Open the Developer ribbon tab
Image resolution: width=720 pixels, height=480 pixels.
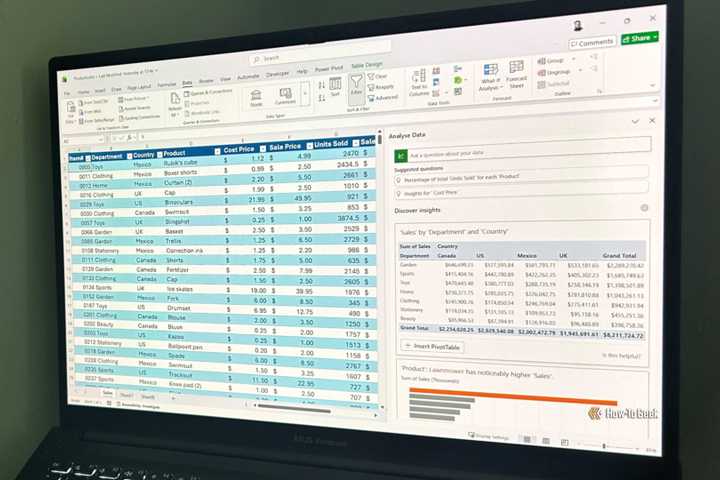(277, 74)
